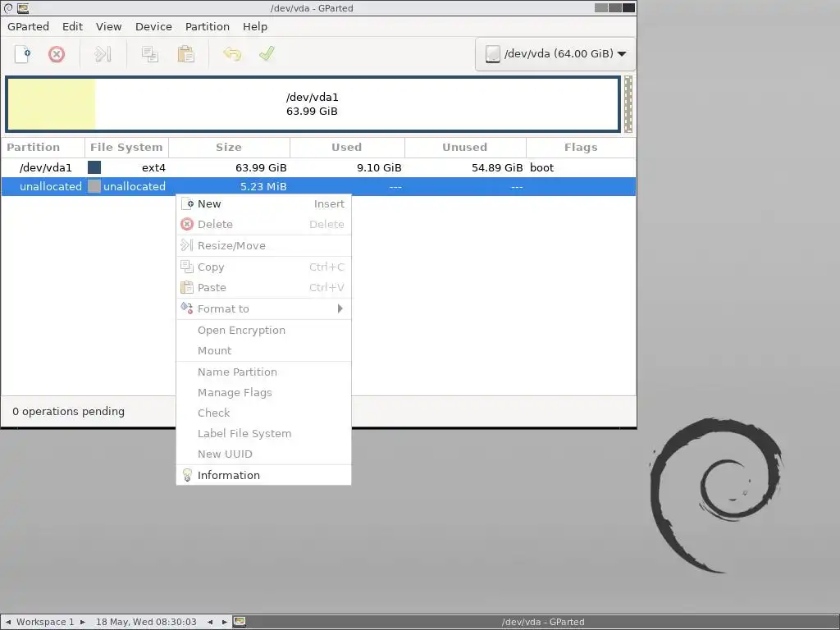This screenshot has width=840, height=630.
Task: Click the Undo last operation toolbar icon
Action: [232, 54]
